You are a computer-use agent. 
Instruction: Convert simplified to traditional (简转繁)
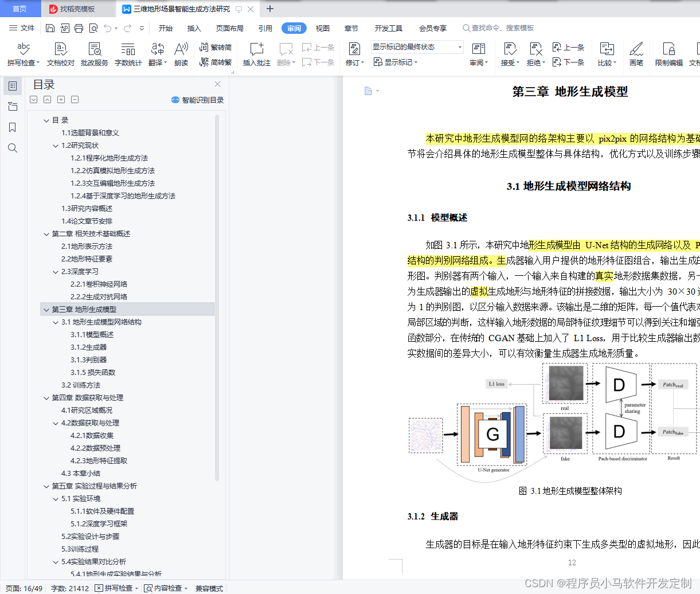tap(216, 62)
